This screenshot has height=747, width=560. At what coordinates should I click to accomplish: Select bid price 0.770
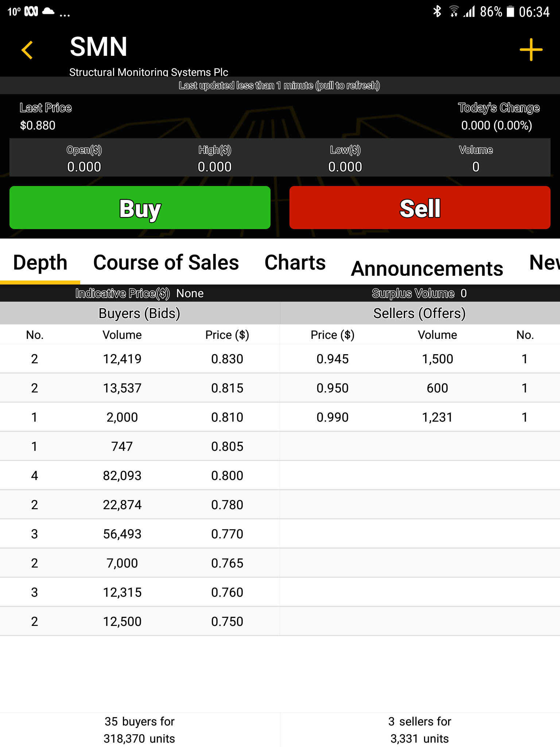point(227,534)
